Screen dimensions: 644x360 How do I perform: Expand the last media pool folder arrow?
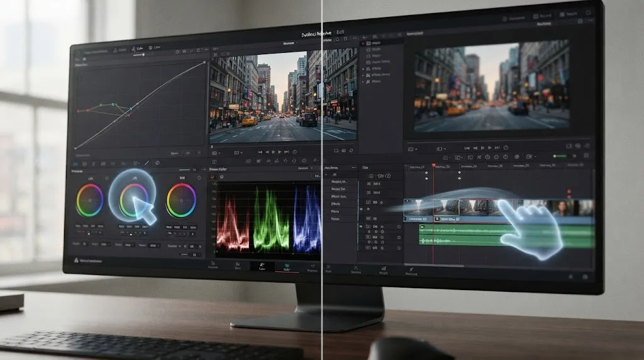363,81
